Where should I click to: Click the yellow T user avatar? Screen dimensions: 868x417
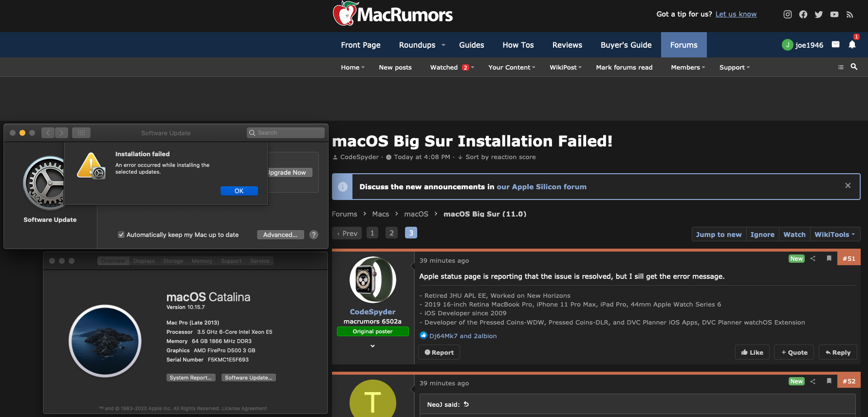(x=372, y=398)
